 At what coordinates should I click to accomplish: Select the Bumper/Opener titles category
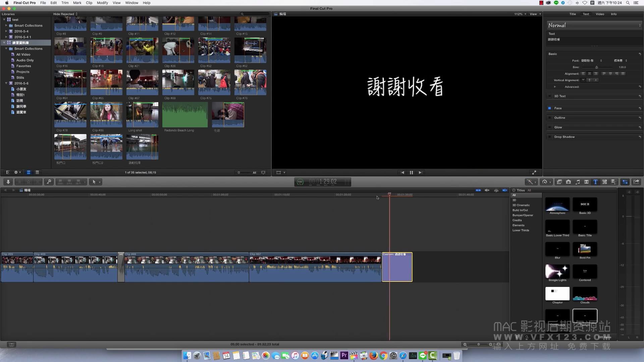[523, 215]
